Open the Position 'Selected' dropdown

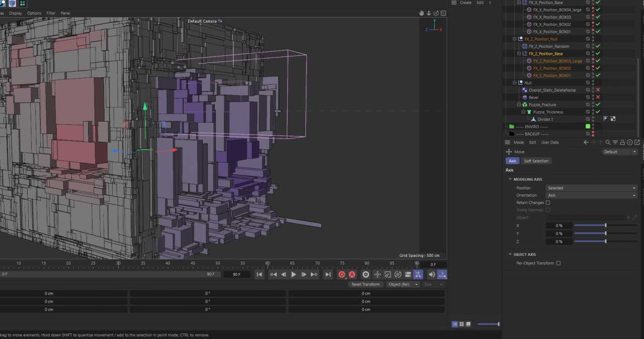(x=592, y=188)
